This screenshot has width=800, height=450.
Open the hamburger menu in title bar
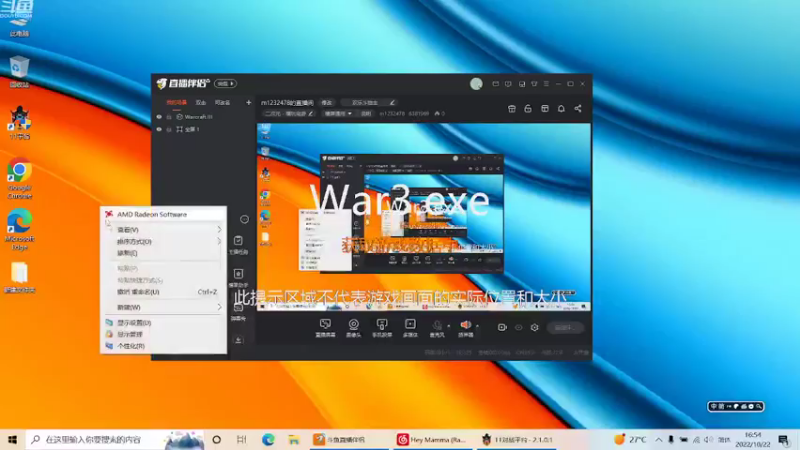pyautogui.click(x=546, y=84)
